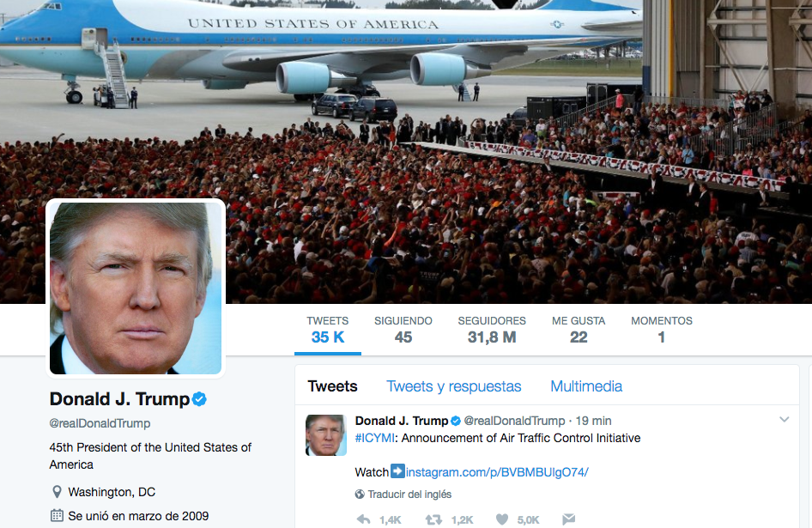This screenshot has width=812, height=528.
Task: Click the #ICYMI hashtag
Action: [x=375, y=438]
